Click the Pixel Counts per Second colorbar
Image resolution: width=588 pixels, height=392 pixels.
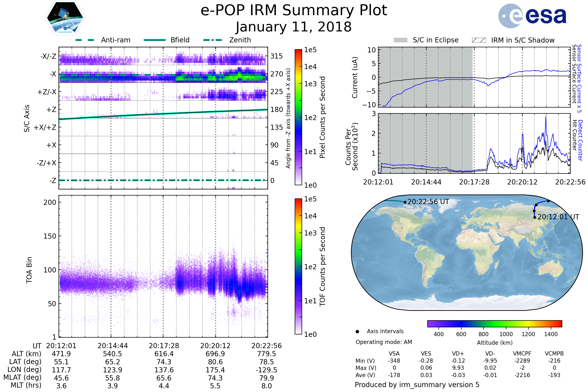[x=298, y=117]
